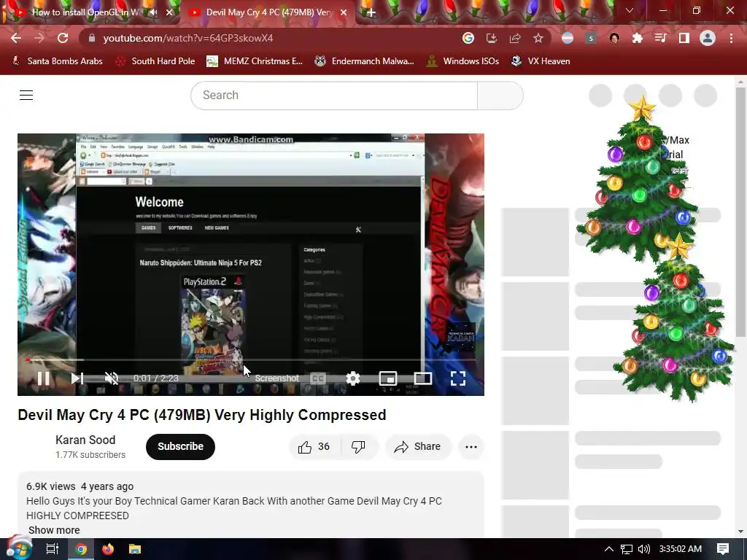Like the video

(x=314, y=447)
